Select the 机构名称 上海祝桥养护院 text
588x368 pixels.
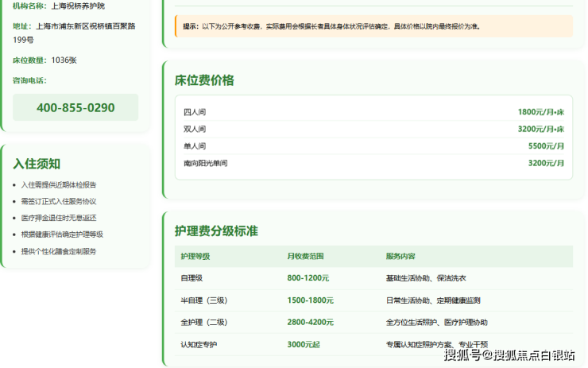[59, 6]
